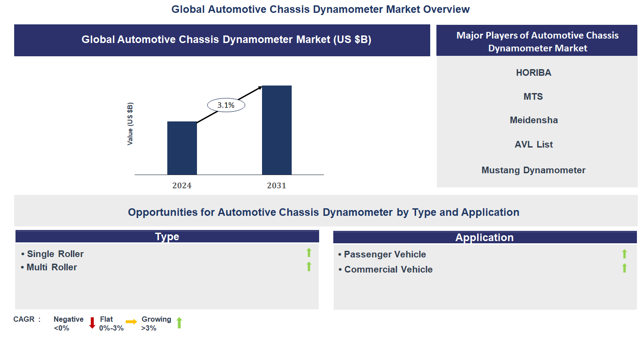Screen dimensions: 644x339
Task: Click the green Growing arrow in legend
Action: coord(179,323)
